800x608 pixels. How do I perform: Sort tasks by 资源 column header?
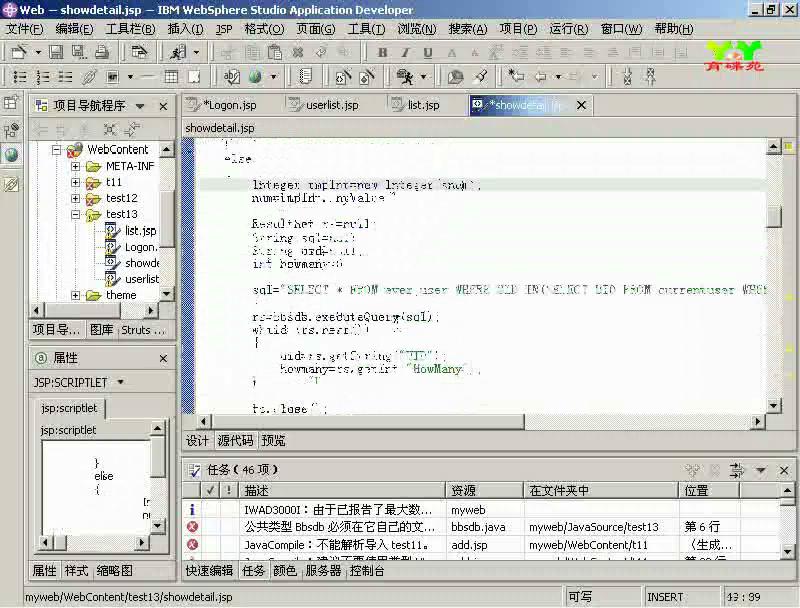[x=484, y=491]
